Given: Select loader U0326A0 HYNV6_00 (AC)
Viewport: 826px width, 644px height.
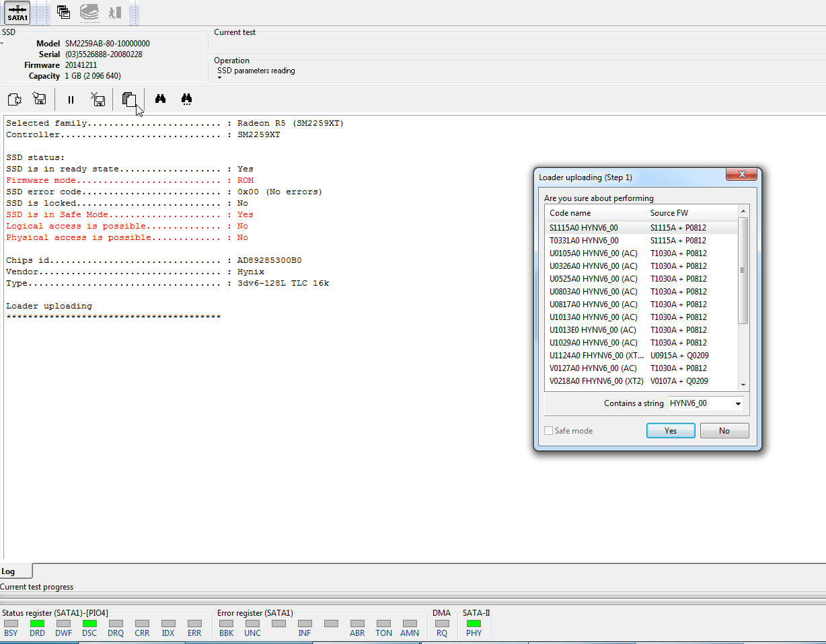Looking at the screenshot, I should pos(642,266).
